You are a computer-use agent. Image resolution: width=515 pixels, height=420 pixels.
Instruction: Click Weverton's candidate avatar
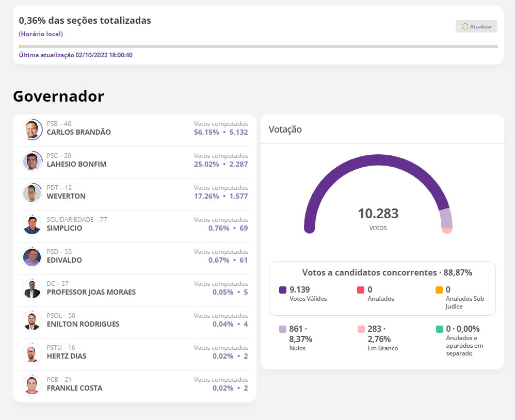coord(32,193)
